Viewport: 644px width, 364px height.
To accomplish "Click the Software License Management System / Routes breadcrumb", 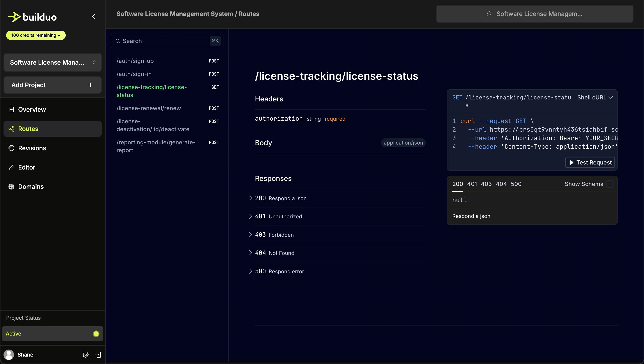I will (188, 14).
